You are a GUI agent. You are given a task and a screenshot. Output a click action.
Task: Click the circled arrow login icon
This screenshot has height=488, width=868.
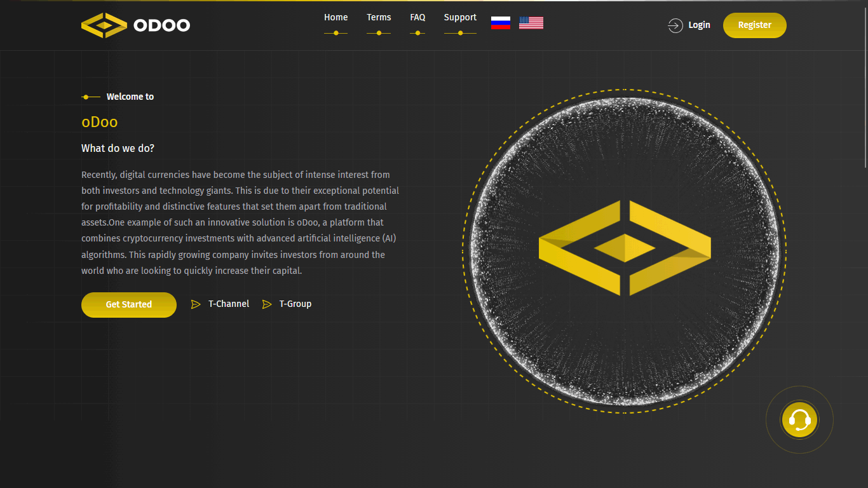[x=675, y=25]
